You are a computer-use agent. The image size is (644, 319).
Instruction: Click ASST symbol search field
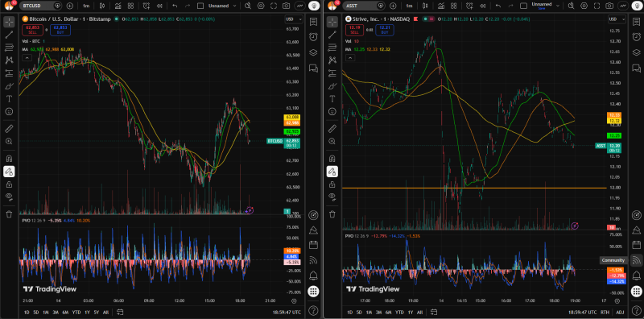click(x=365, y=6)
